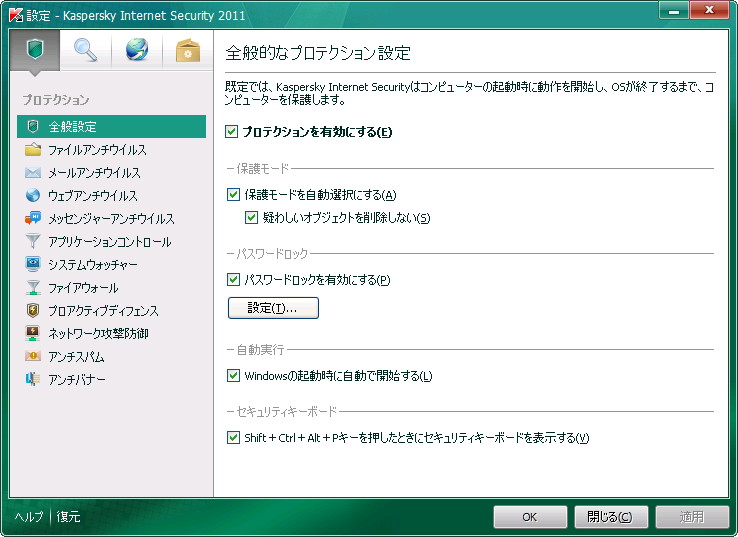Screen dimensions: 738x537
Task: Toggle プロテクションを有効にする checkbox
Action: [231, 132]
